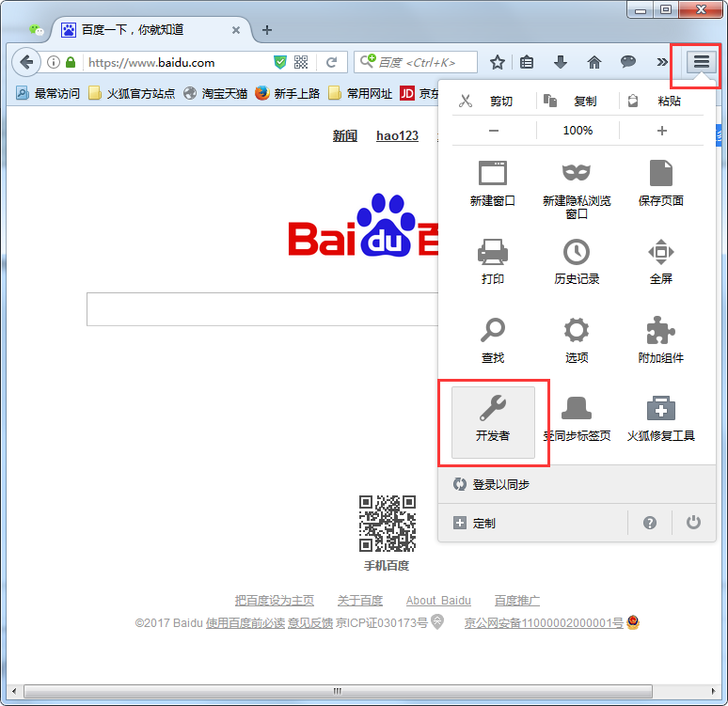
Task: Click Paste in menu panel
Action: [662, 102]
